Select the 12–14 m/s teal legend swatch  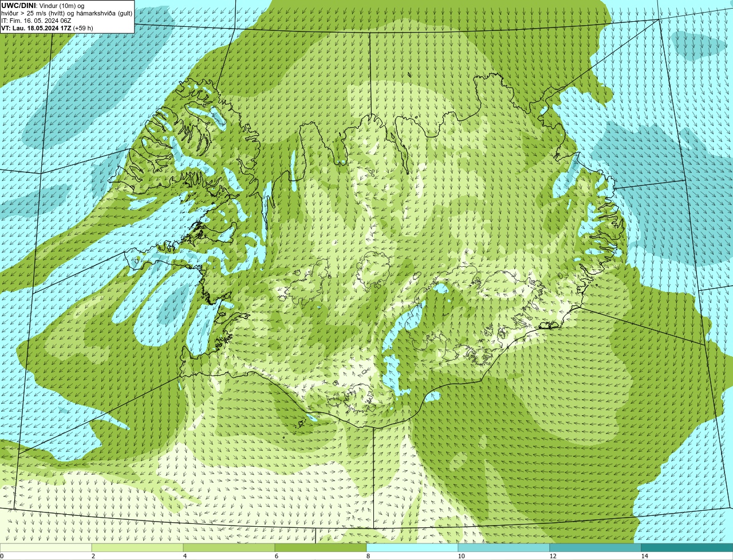coord(596,547)
